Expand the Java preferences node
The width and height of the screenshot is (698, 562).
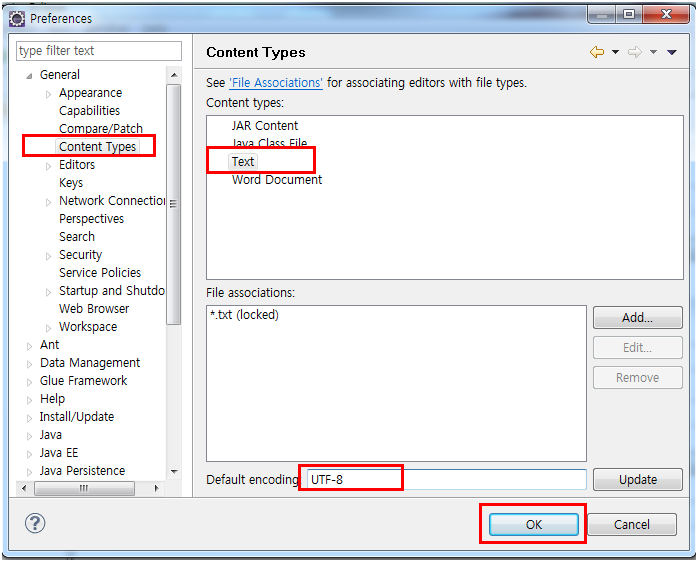coord(29,435)
